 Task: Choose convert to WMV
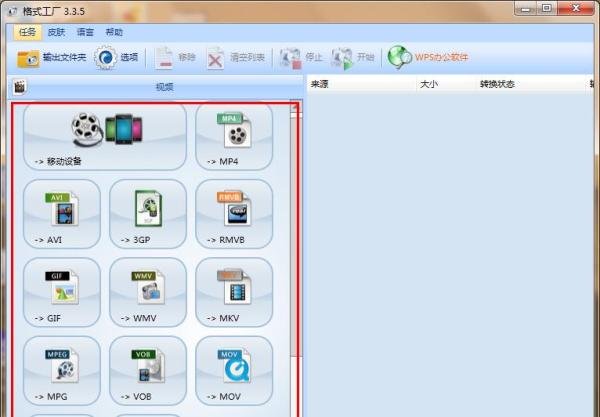point(148,292)
